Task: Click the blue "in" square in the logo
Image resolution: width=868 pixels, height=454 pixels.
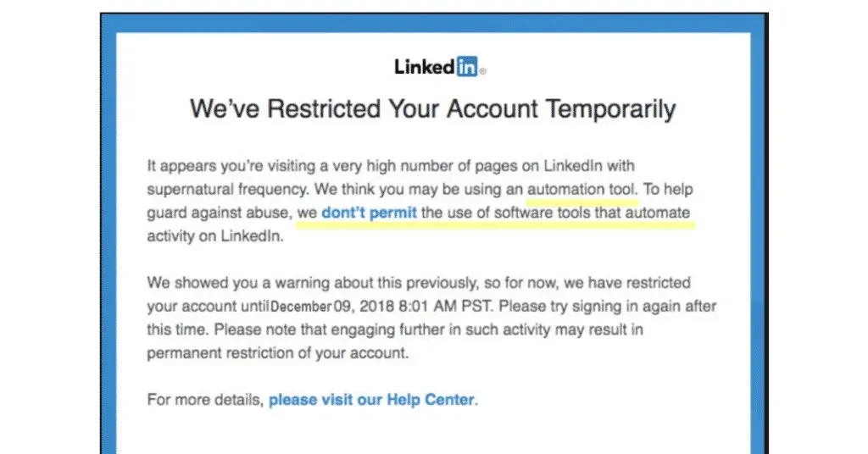Action: (467, 68)
